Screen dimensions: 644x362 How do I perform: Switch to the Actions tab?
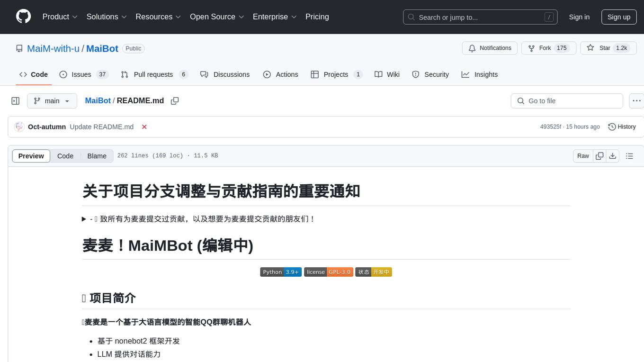pos(280,74)
